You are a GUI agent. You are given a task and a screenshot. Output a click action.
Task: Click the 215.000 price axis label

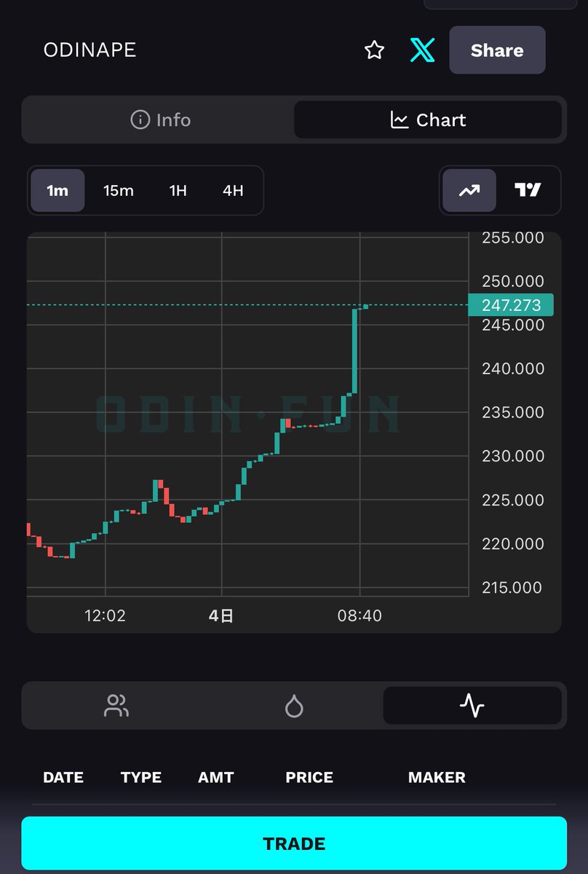513,588
